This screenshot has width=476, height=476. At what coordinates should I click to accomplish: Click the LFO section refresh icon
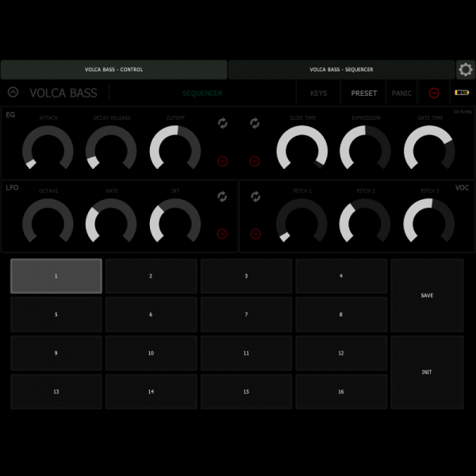coord(222,197)
